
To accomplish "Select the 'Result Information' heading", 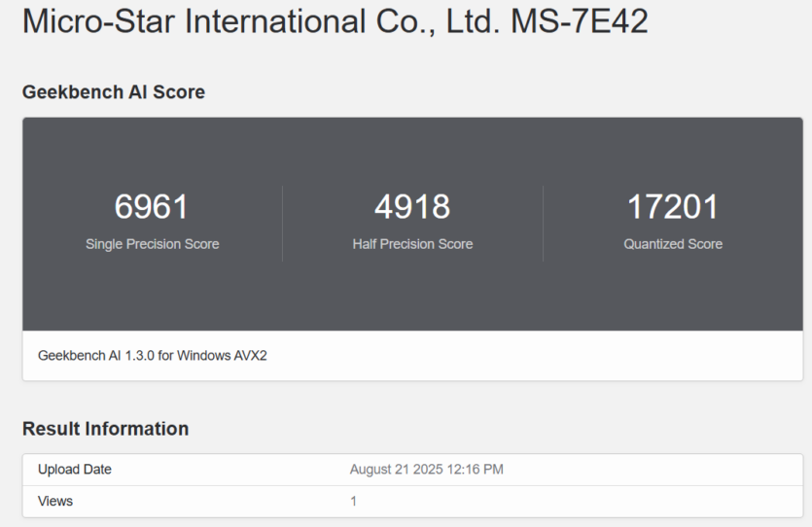I will tap(106, 429).
